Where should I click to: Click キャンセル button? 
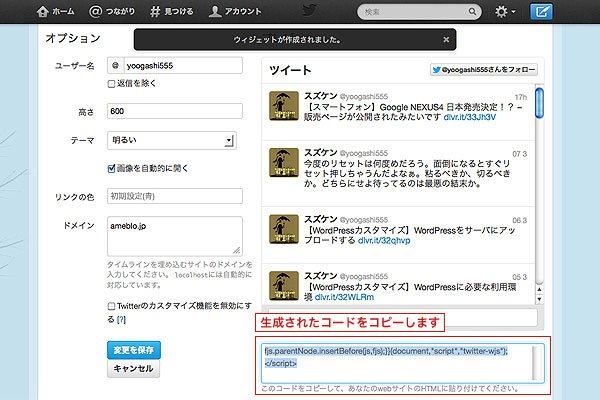(134, 369)
